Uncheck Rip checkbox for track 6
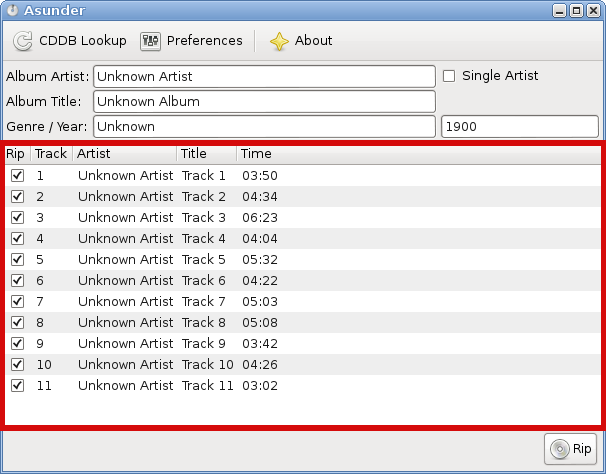Image resolution: width=606 pixels, height=474 pixels. (17, 280)
